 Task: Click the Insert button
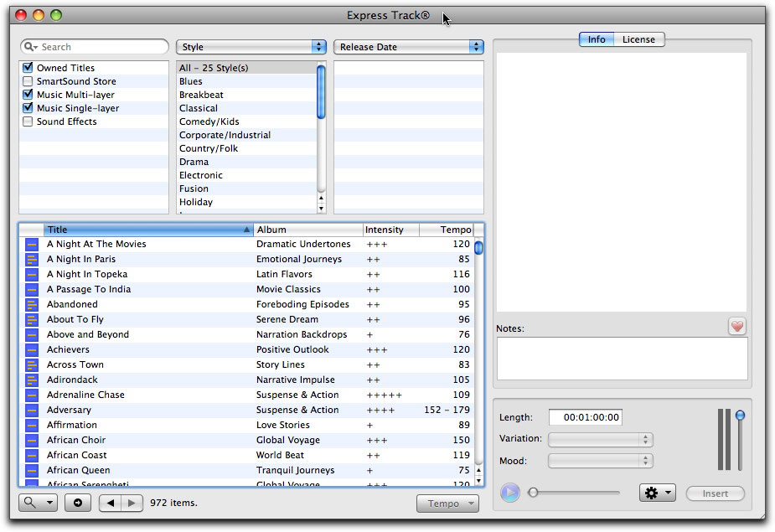pyautogui.click(x=716, y=493)
